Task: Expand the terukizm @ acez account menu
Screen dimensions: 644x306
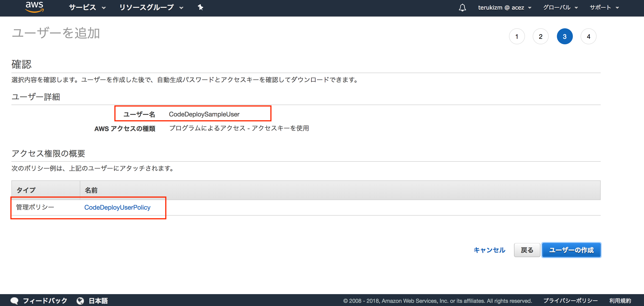Action: click(504, 8)
